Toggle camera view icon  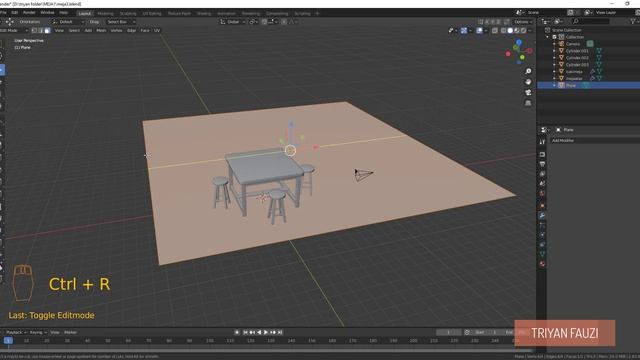528,92
